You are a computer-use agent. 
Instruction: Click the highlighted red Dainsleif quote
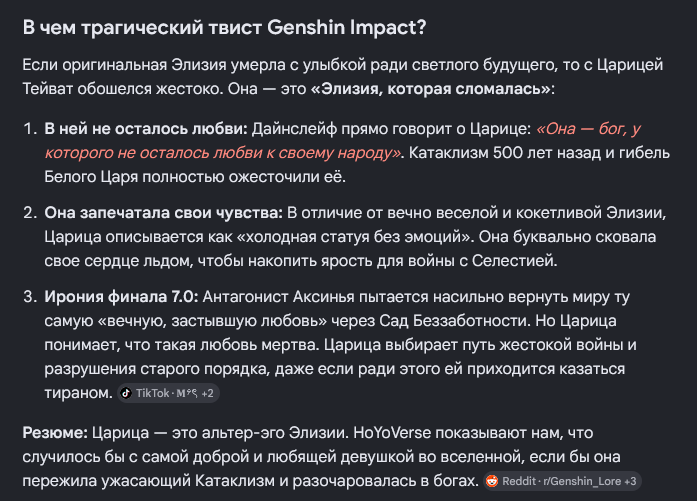(343, 140)
